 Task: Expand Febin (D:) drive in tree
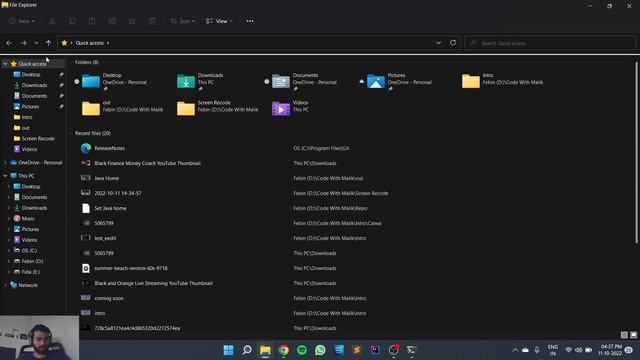[x=9, y=261]
